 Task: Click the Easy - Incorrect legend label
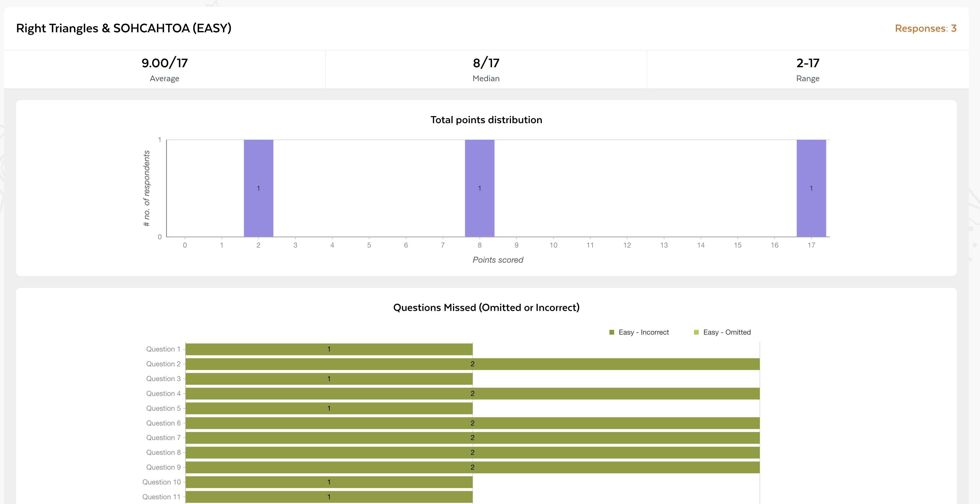(643, 332)
